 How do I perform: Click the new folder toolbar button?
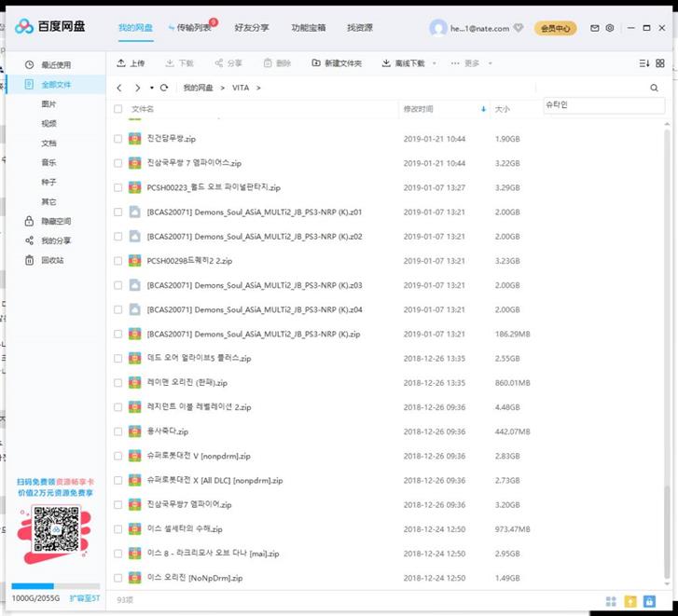(337, 63)
